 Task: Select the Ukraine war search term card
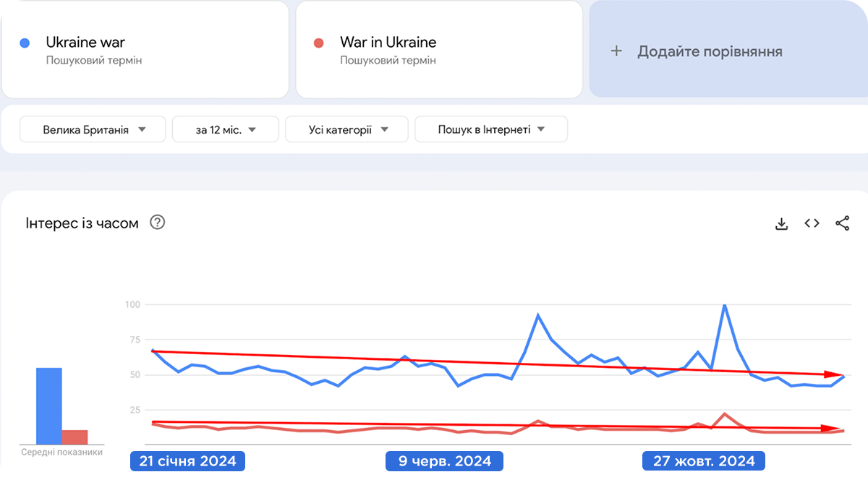tap(145, 49)
